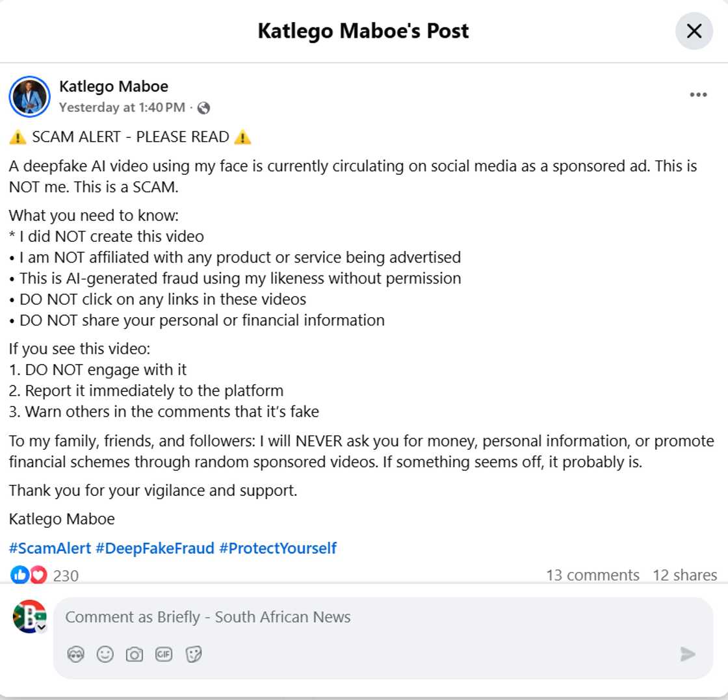This screenshot has height=700, width=728.
Task: Click the chevron on the Briefly avatar
Action: (x=40, y=628)
